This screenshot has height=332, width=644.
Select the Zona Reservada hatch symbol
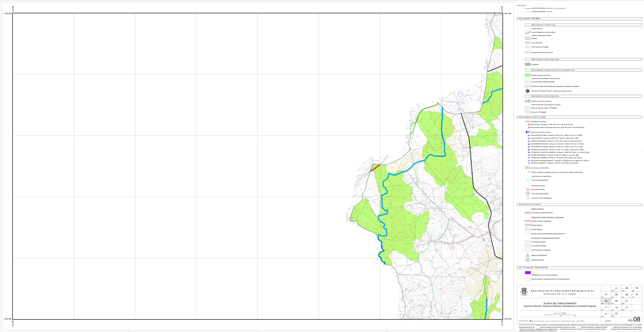[528, 43]
